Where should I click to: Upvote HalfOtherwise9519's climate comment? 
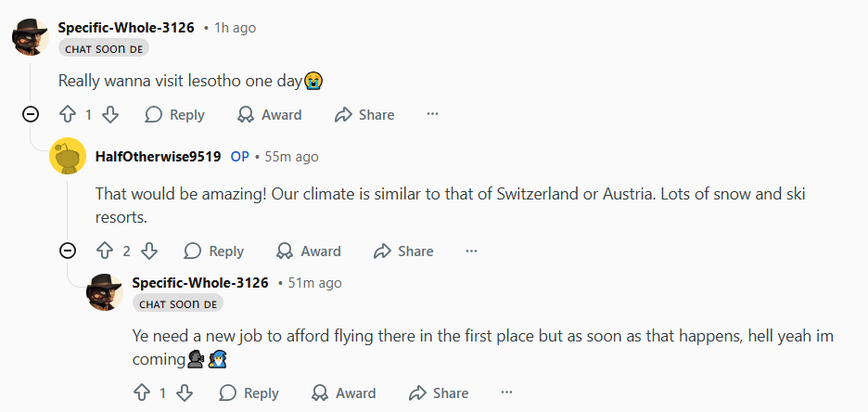tap(104, 251)
